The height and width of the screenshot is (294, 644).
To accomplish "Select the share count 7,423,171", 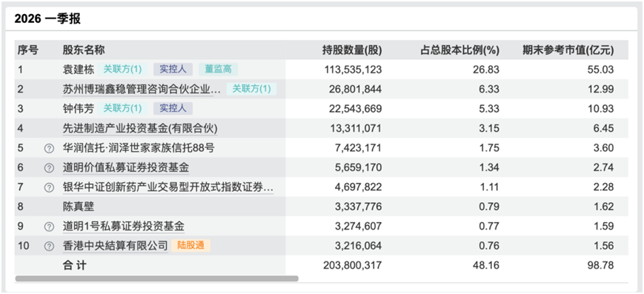I will pyautogui.click(x=359, y=149).
